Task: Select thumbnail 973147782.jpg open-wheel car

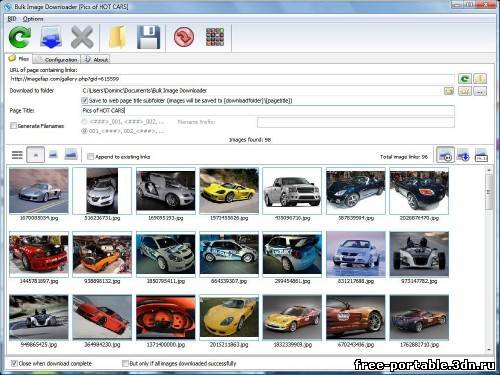Action: (419, 254)
